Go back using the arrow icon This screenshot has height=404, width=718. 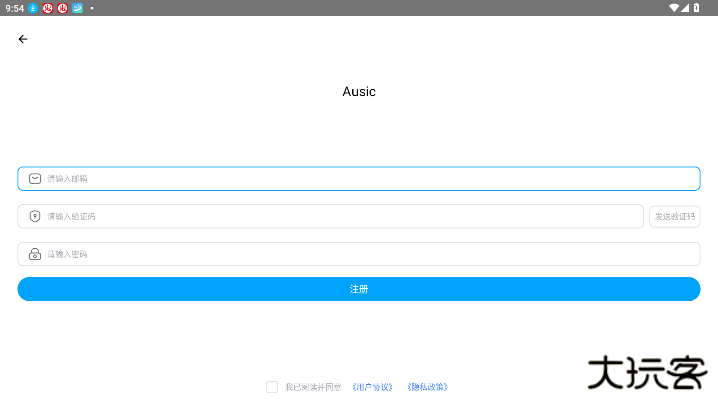pos(23,39)
